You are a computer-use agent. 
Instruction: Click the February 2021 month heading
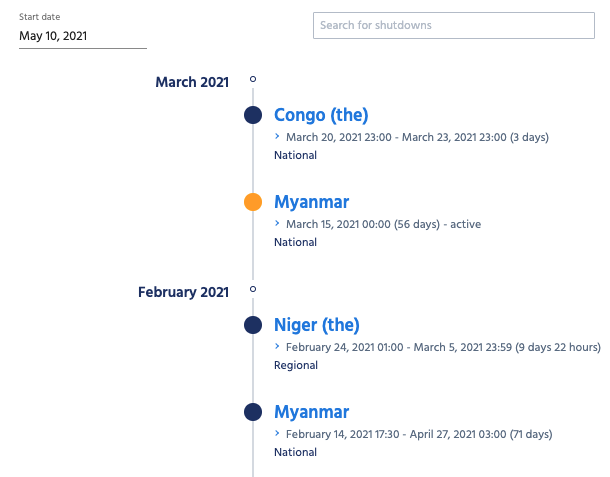183,292
